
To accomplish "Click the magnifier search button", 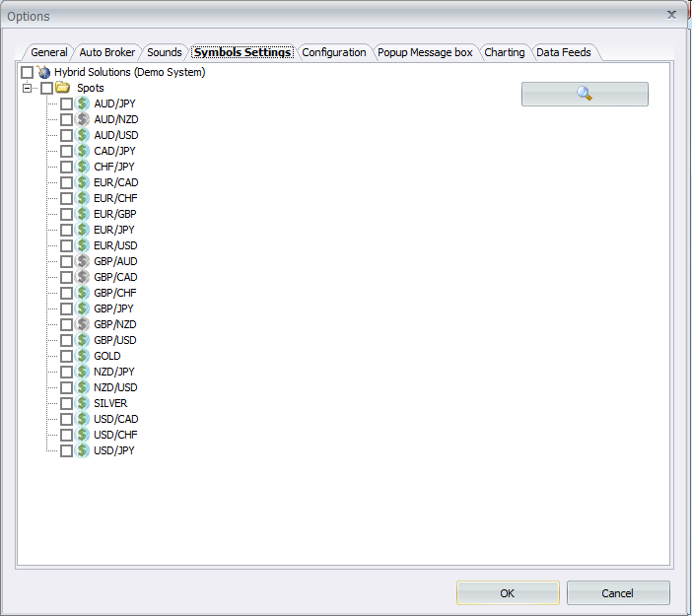I will [x=585, y=94].
